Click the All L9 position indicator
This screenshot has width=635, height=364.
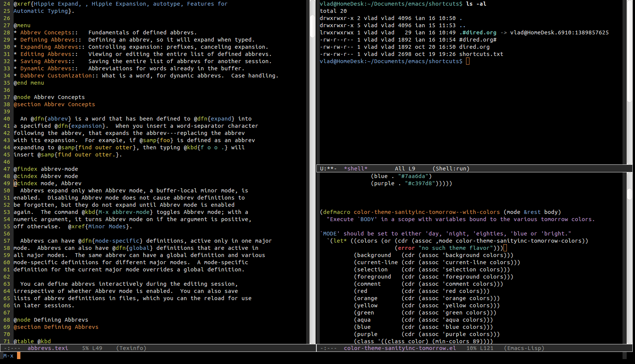coord(405,169)
